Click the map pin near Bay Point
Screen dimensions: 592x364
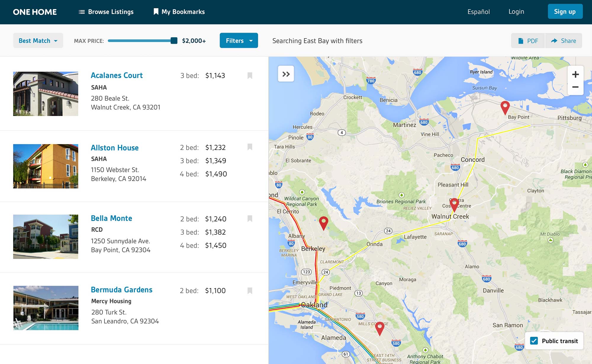click(x=505, y=107)
